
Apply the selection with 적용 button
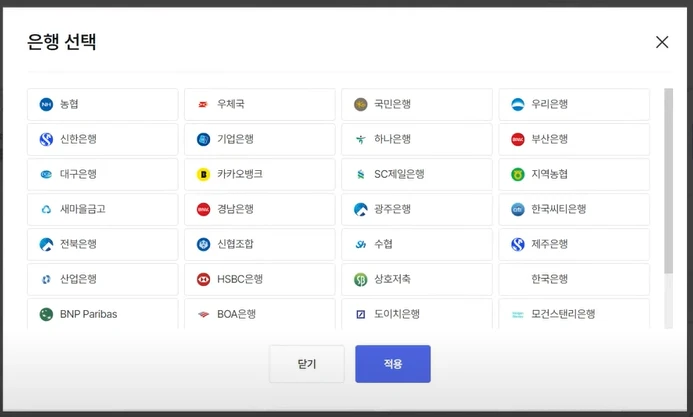pos(393,364)
